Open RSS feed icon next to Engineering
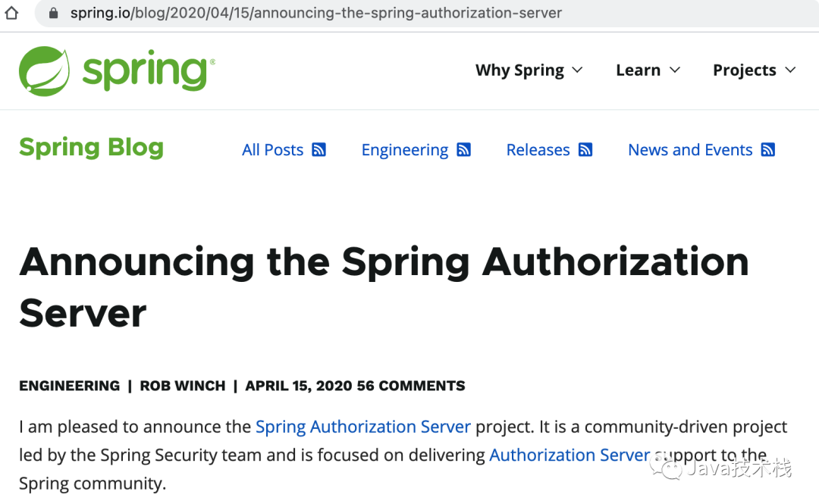 [x=464, y=150]
